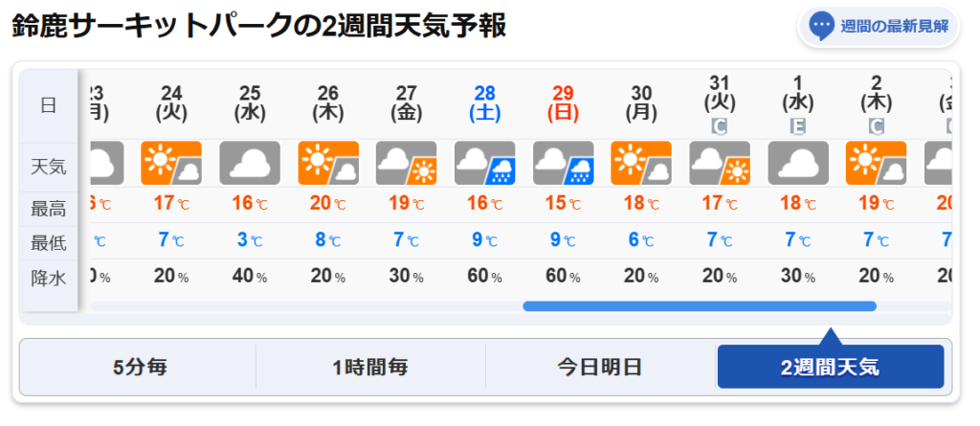Click the rain icon for Sunday the 29th
The width and height of the screenshot is (980, 426).
click(x=563, y=163)
